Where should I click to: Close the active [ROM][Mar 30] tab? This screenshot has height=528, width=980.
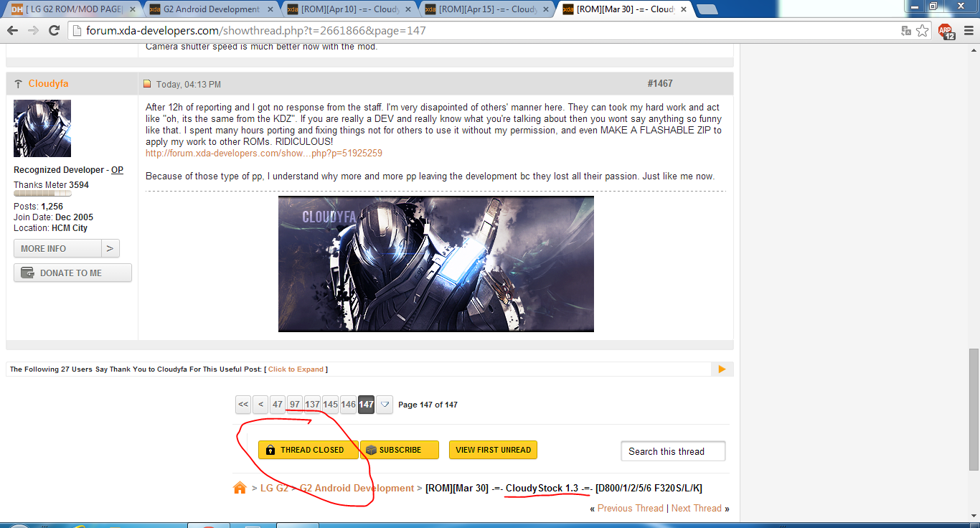click(x=683, y=9)
